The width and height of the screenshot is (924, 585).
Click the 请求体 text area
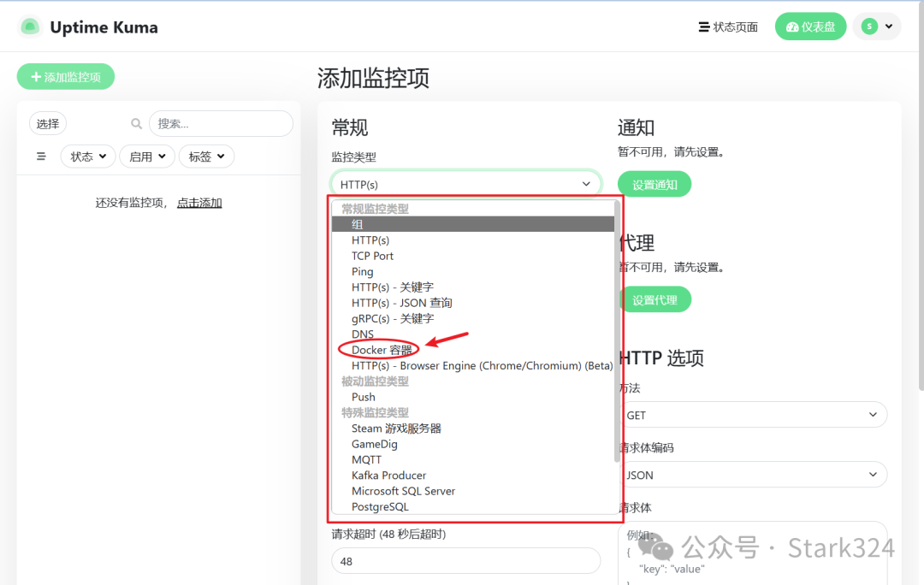[753, 553]
